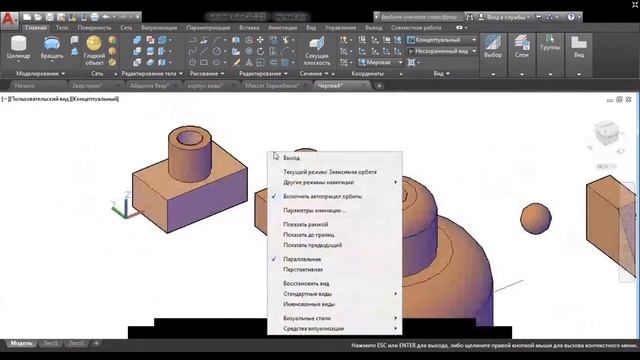Switch to the Аннотации ribbon tab
This screenshot has width=640, height=360.
click(282, 28)
